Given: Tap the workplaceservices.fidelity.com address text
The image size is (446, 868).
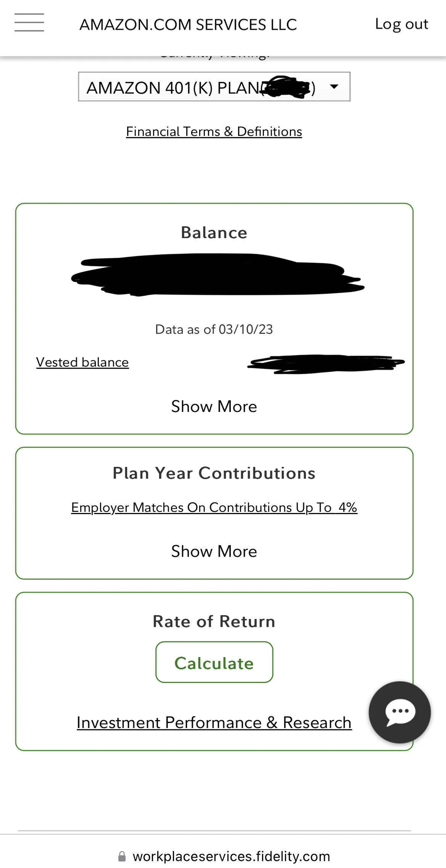Looking at the screenshot, I should click(231, 856).
